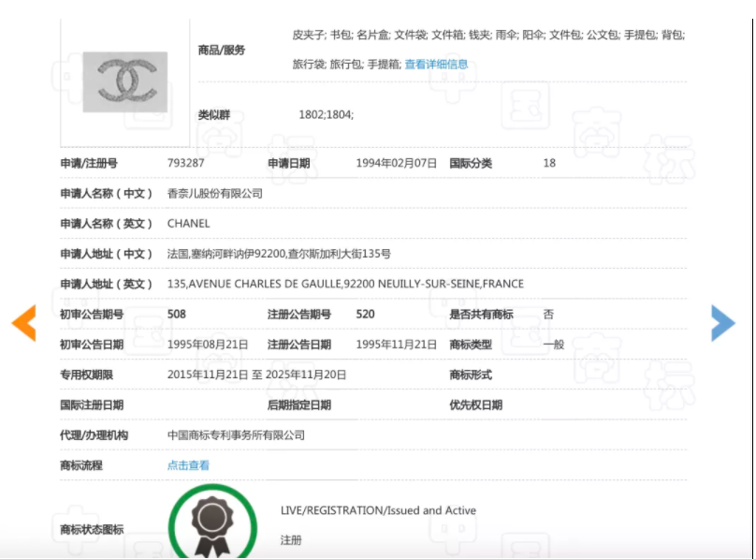Select Chinese address 法国,塞纳河畔讷伊92200

226,254
